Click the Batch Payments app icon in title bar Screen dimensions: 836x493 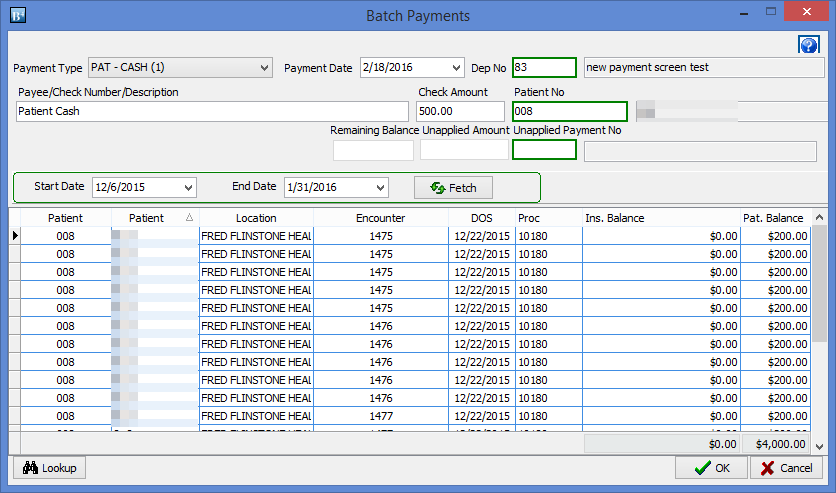(18, 15)
